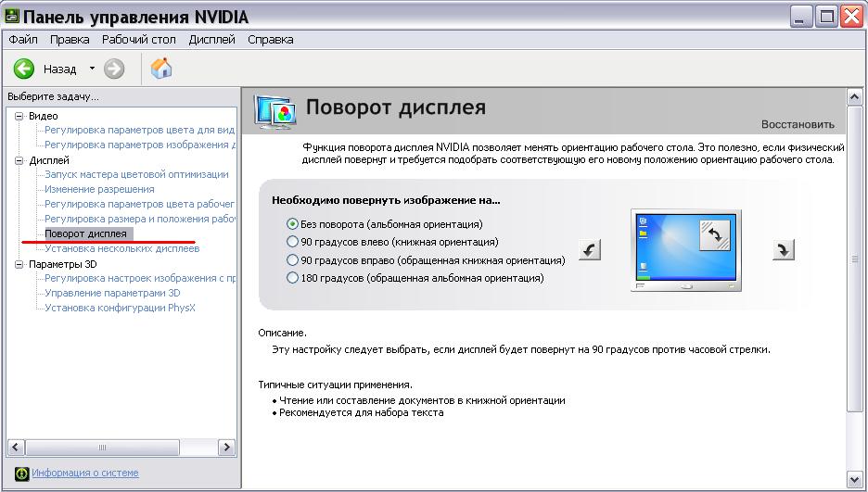Select Без поворота (альбомная ориентация) option
Screen dimensions: 868x492
pos(384,224)
